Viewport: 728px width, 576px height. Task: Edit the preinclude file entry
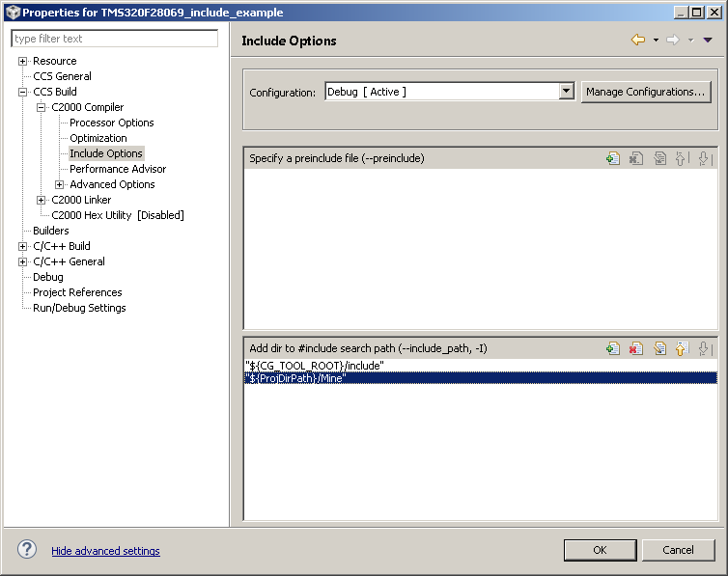[x=659, y=158]
